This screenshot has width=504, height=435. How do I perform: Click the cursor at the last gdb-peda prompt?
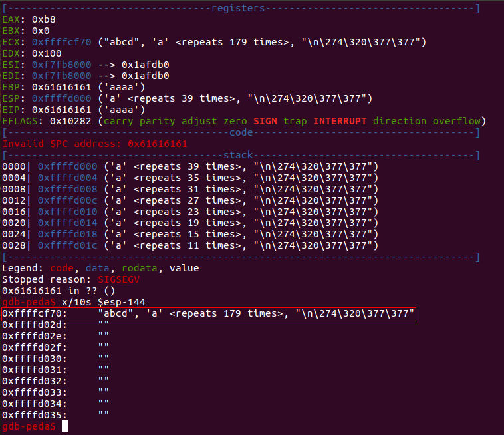coord(64,426)
